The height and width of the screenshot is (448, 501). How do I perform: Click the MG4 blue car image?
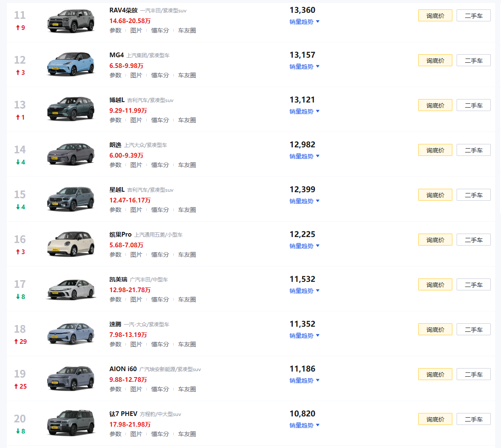pos(70,64)
